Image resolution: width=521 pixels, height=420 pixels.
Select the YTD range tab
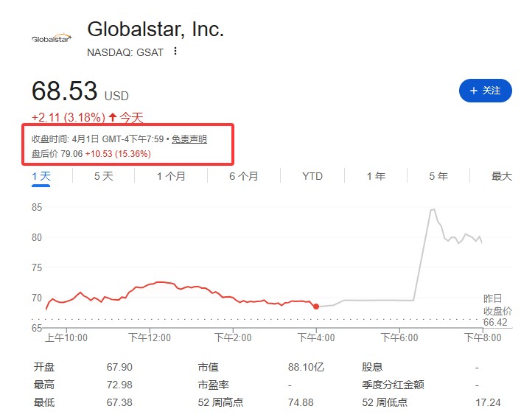tap(312, 176)
